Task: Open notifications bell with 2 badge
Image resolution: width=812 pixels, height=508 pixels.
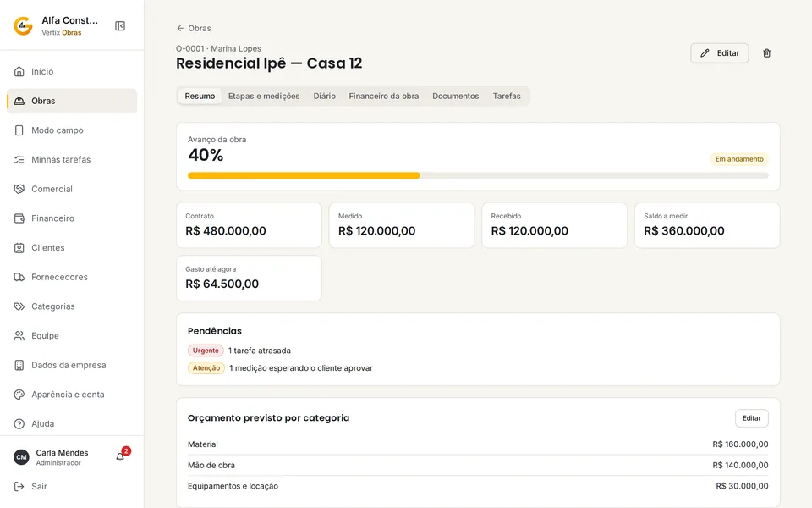Action: click(121, 456)
